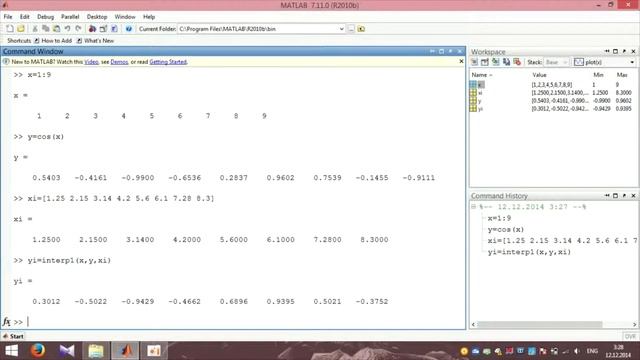Viewport: 640px width, 360px height.
Task: Open the Stack Base dropdown
Action: [556, 62]
